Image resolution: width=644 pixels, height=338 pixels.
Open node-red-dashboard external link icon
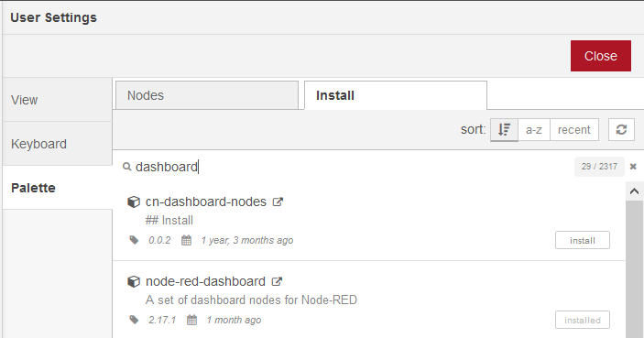277,281
